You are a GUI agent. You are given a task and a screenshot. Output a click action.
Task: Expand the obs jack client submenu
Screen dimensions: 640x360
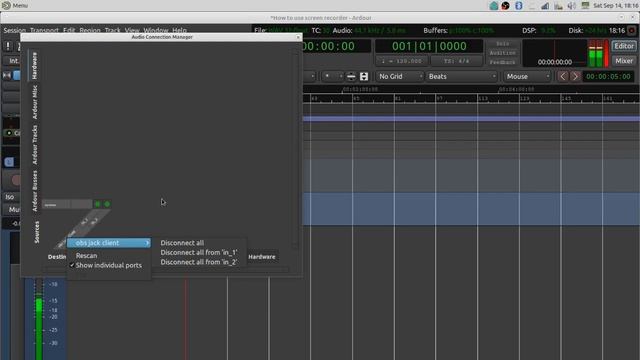[x=109, y=243]
